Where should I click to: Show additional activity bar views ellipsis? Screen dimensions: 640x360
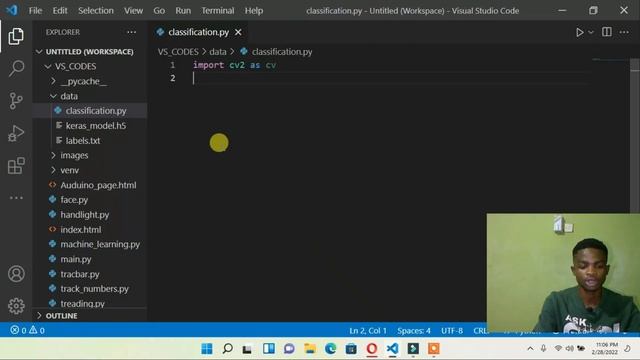click(16, 198)
